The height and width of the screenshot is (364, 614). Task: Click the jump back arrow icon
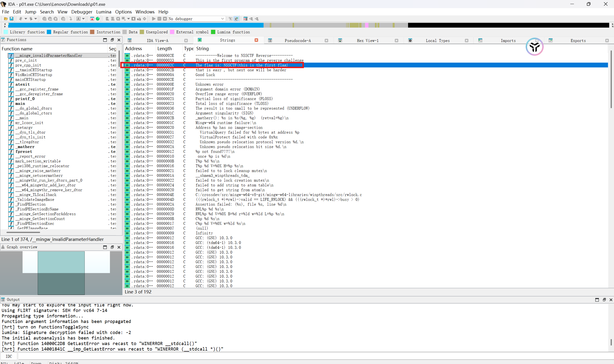point(21,19)
